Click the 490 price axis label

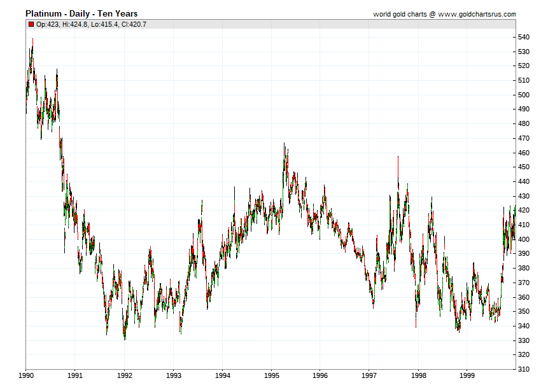tap(524, 109)
